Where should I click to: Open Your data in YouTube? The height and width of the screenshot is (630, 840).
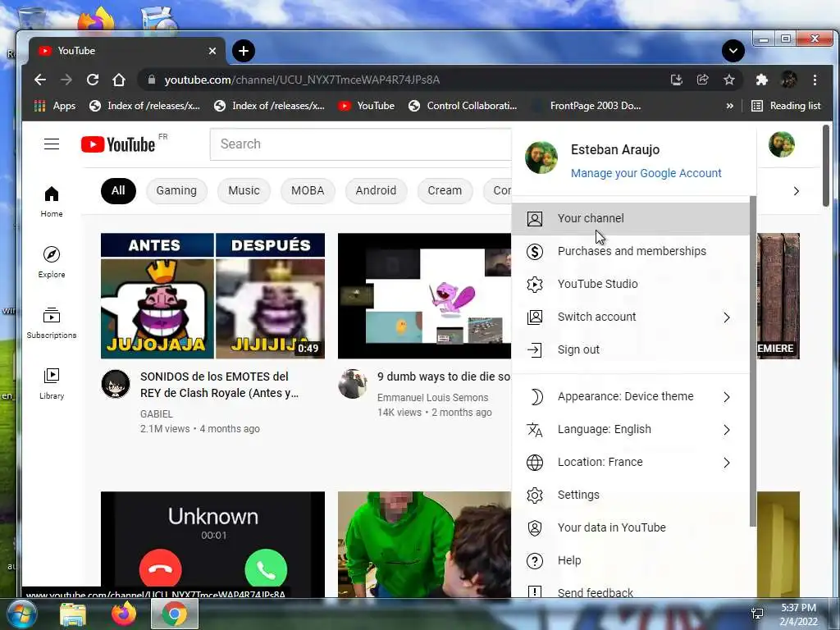630,527
